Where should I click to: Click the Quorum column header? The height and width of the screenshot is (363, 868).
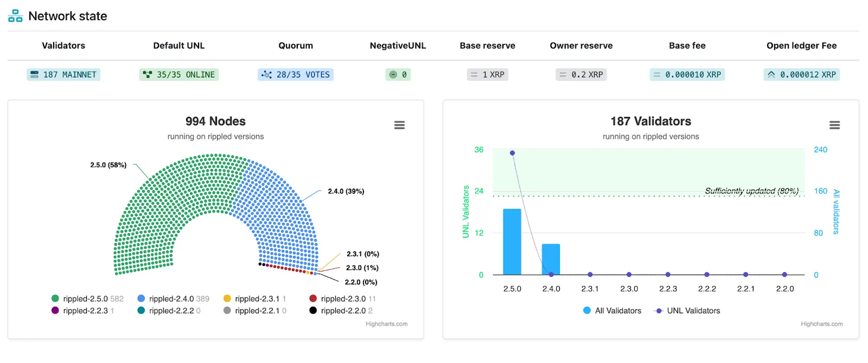point(296,46)
